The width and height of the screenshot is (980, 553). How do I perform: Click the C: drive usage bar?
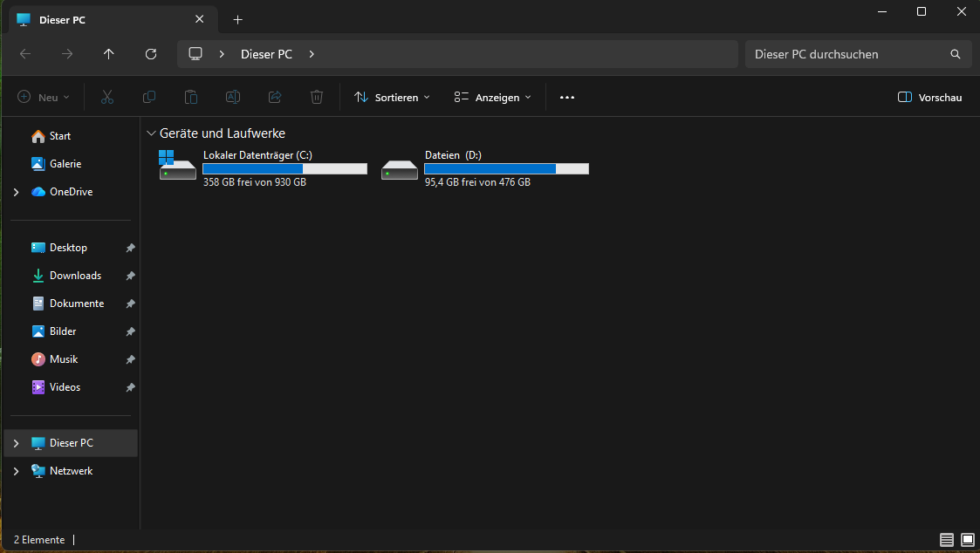click(x=285, y=168)
